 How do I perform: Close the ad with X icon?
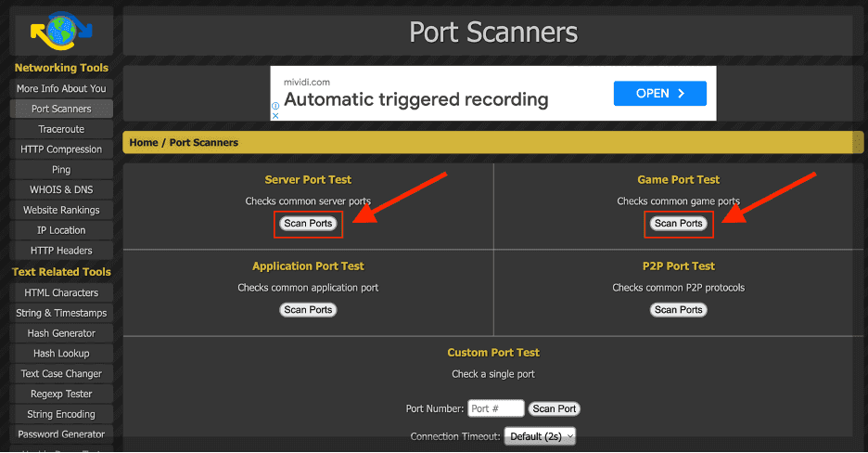(x=275, y=116)
